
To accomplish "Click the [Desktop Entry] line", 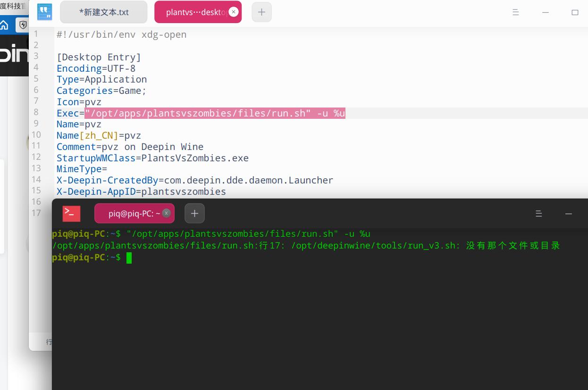I will [x=99, y=57].
